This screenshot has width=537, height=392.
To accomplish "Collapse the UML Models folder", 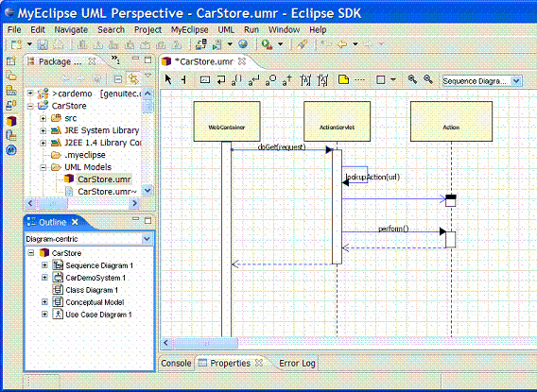I will pos(43,167).
